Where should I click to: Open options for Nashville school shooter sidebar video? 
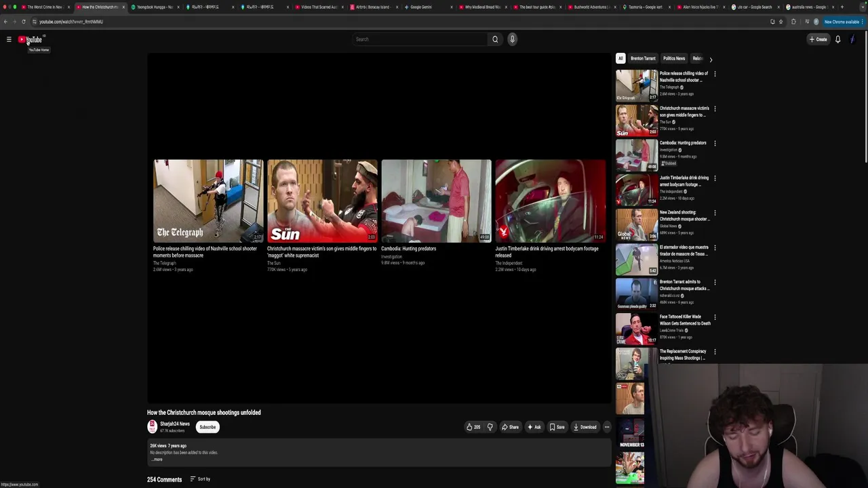pos(715,74)
